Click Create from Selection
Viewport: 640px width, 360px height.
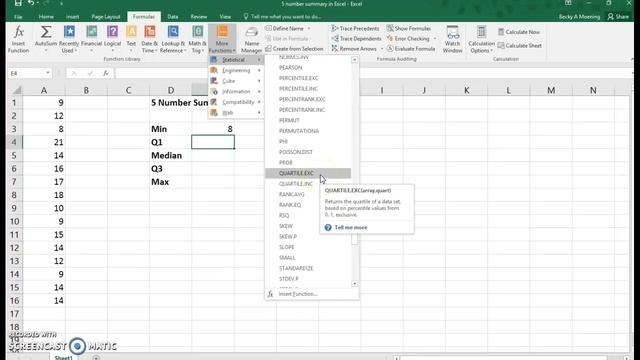[x=294, y=49]
